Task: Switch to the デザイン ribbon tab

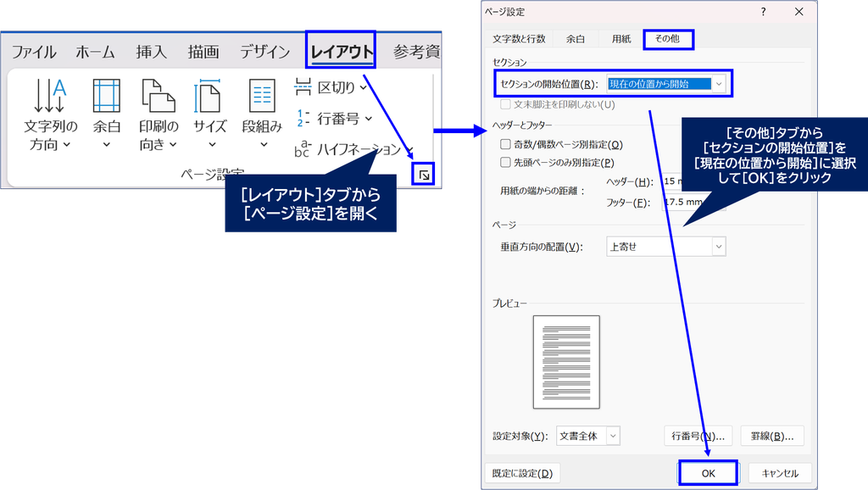Action: click(x=265, y=52)
